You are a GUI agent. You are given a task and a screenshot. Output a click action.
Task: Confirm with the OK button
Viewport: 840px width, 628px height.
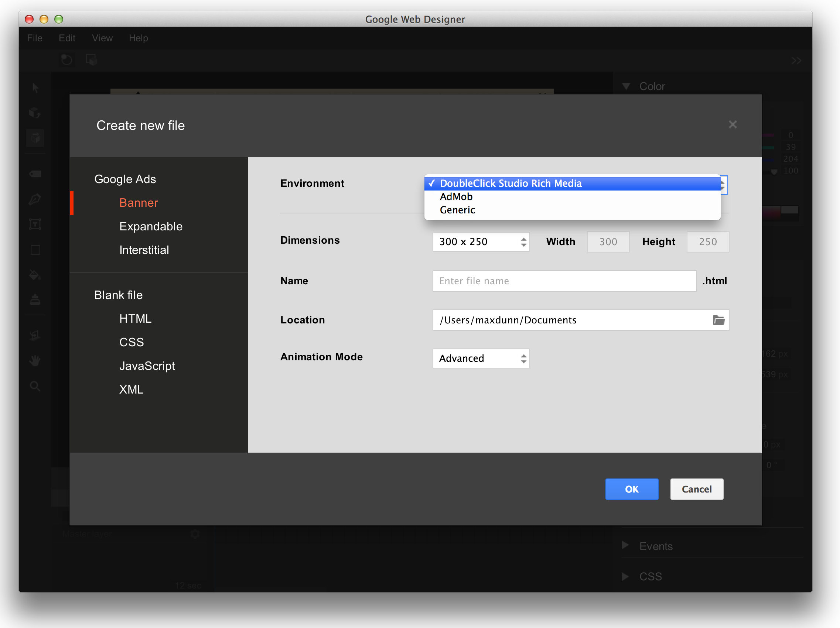(632, 489)
